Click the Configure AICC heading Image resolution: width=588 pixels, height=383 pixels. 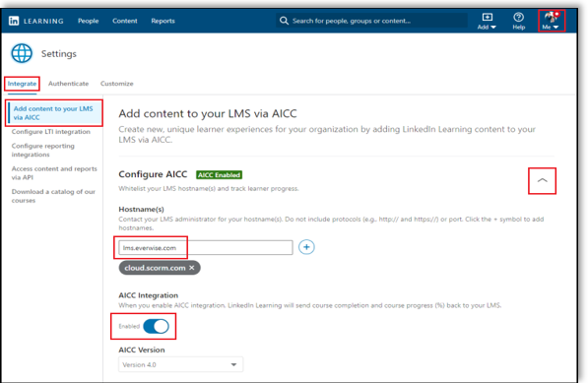pos(153,174)
